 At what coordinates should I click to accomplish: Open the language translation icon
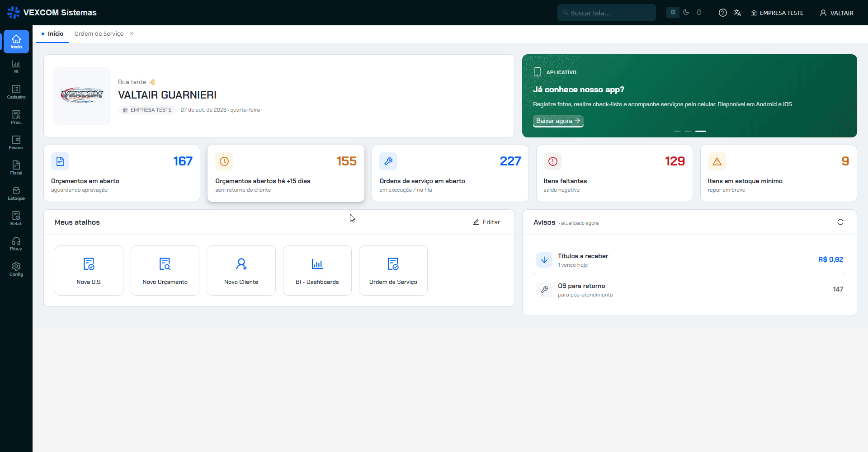pyautogui.click(x=737, y=13)
